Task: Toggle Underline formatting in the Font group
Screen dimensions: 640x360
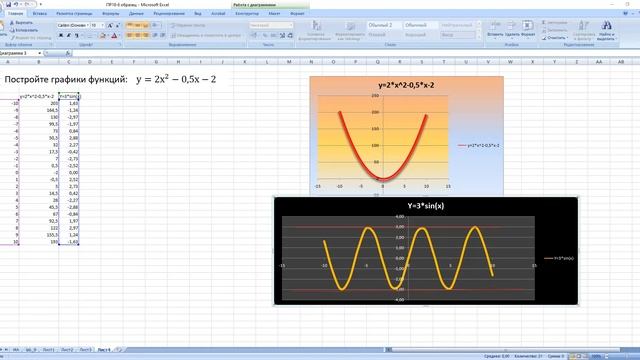Action: pyautogui.click(x=76, y=36)
